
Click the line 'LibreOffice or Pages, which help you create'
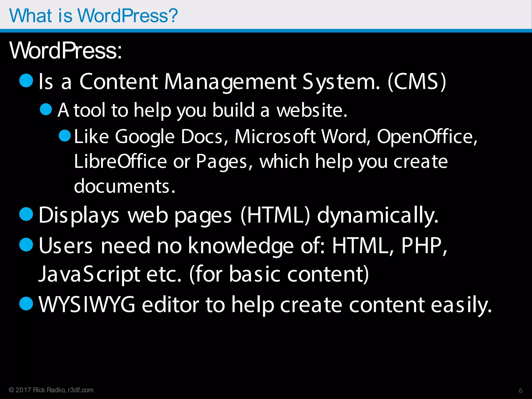point(261,162)
